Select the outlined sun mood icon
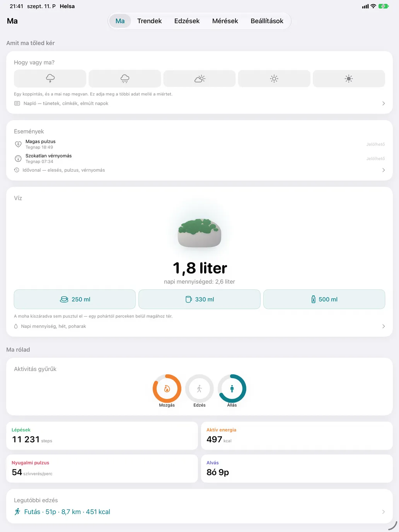The width and height of the screenshot is (399, 532). [274, 78]
